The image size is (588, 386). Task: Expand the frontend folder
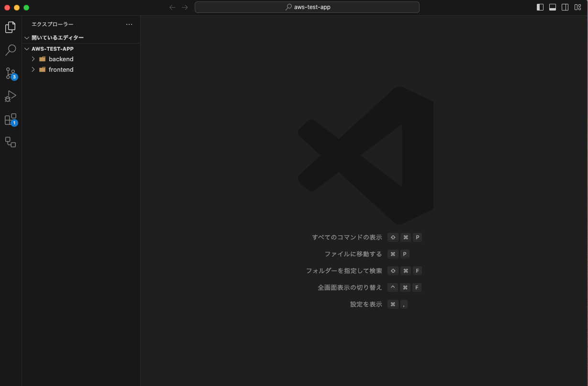pos(33,69)
